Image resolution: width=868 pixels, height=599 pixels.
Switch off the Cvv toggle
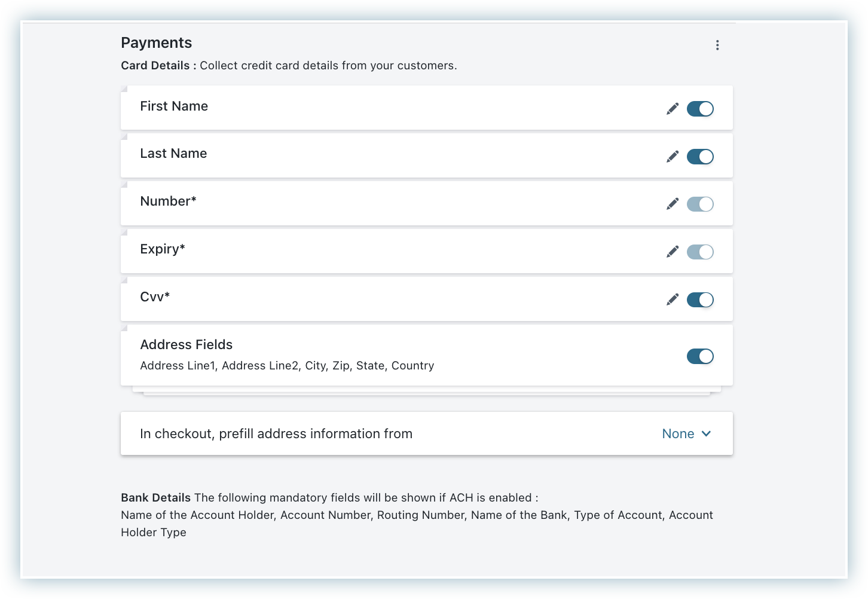click(700, 299)
